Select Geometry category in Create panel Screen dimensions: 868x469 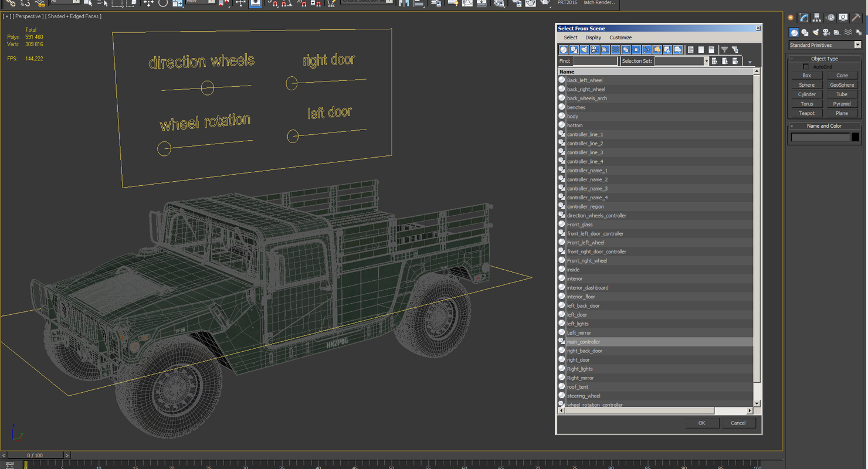(794, 33)
